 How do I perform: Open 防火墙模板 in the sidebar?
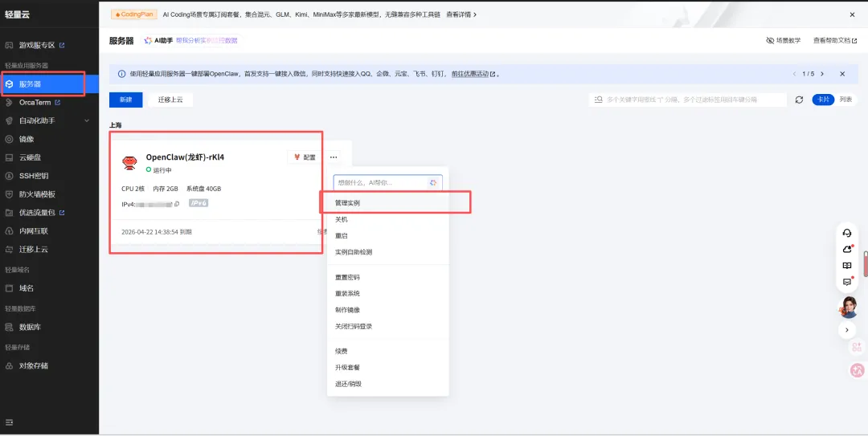coord(36,194)
